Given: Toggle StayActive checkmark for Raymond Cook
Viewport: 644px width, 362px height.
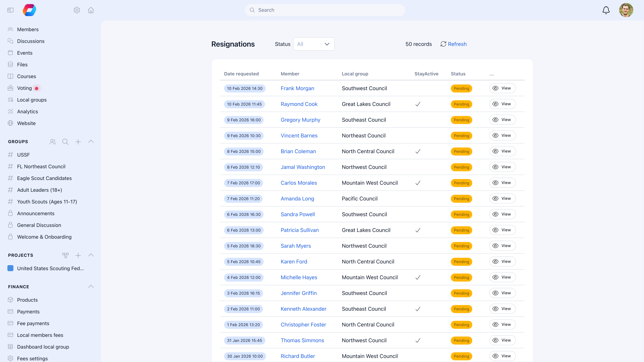Looking at the screenshot, I should 418,104.
